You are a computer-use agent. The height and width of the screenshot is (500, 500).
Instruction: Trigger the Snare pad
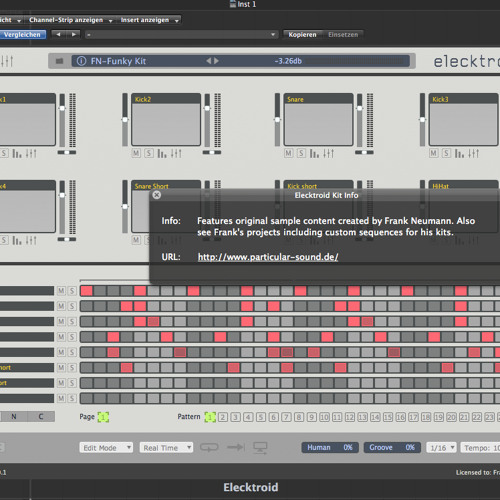pos(318,124)
